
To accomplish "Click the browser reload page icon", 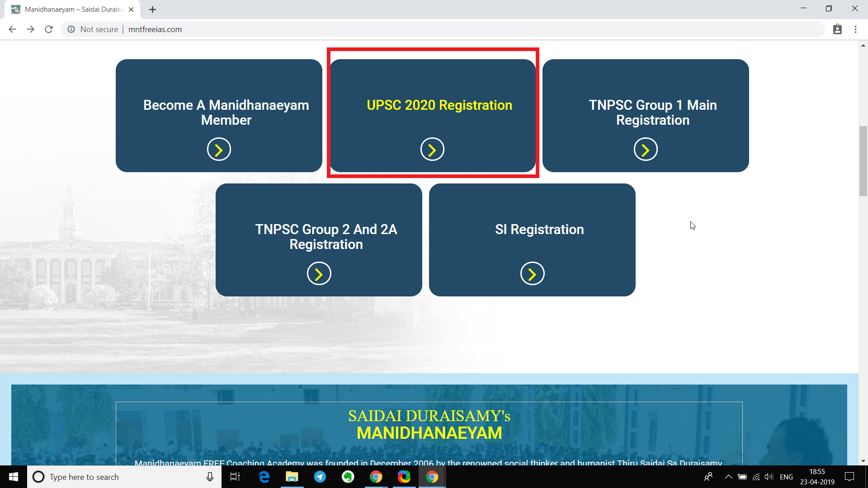I will coord(49,29).
